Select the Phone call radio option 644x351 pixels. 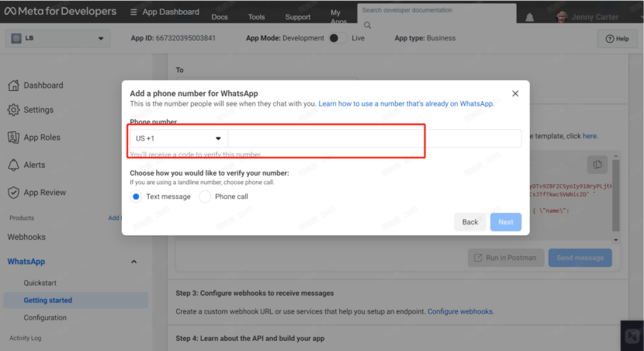click(205, 197)
